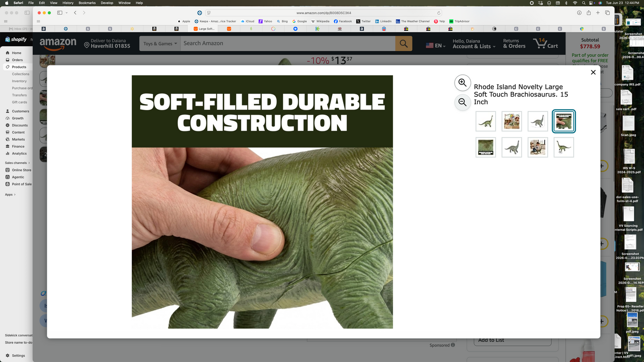Show Safari tab overview
The image size is (644, 362).
tap(607, 13)
